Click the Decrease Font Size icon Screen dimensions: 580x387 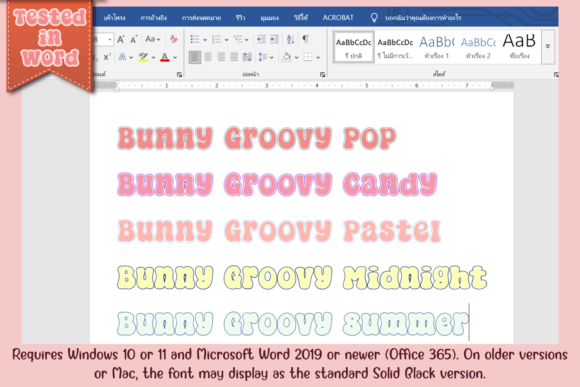tap(134, 39)
